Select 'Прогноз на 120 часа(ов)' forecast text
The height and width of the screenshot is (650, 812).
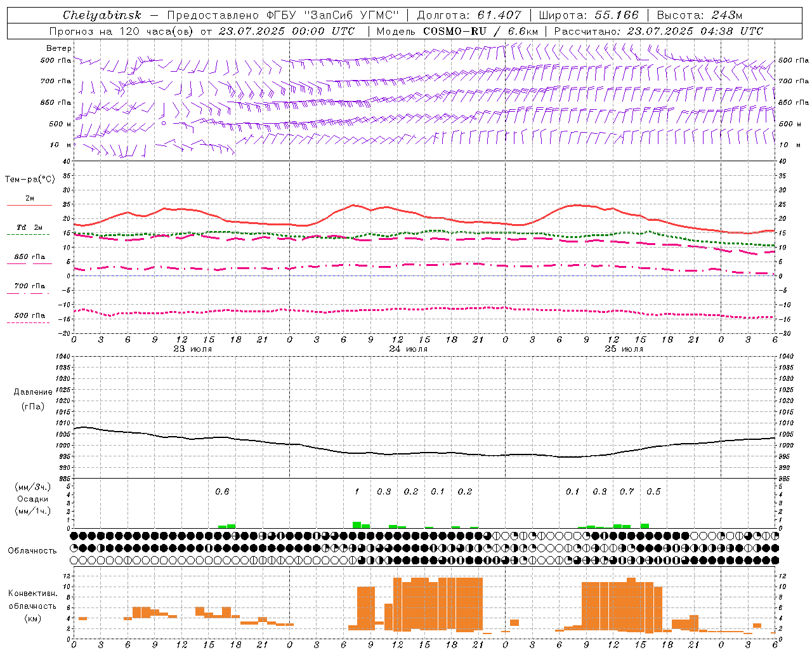[x=122, y=31]
